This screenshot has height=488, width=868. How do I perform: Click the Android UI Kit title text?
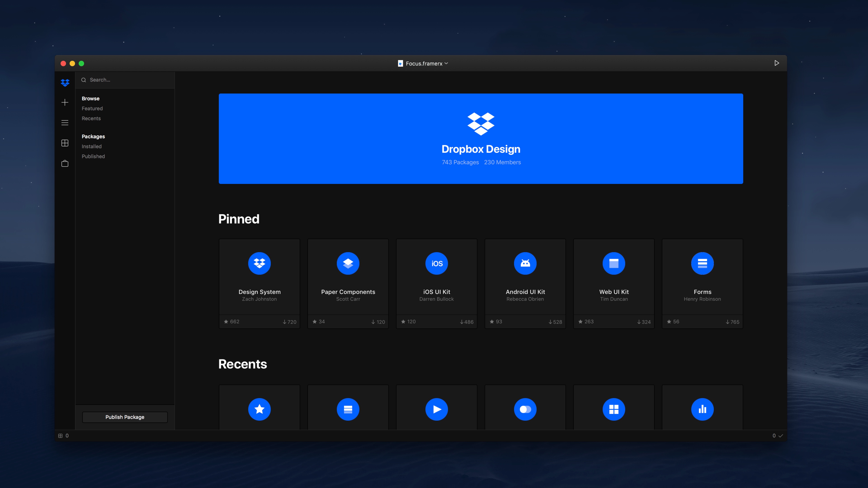525,292
